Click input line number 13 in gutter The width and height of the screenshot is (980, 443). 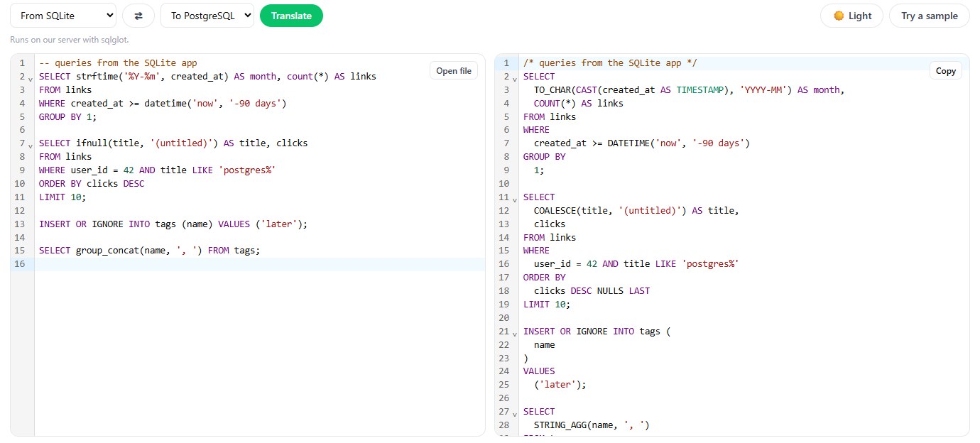[21, 224]
